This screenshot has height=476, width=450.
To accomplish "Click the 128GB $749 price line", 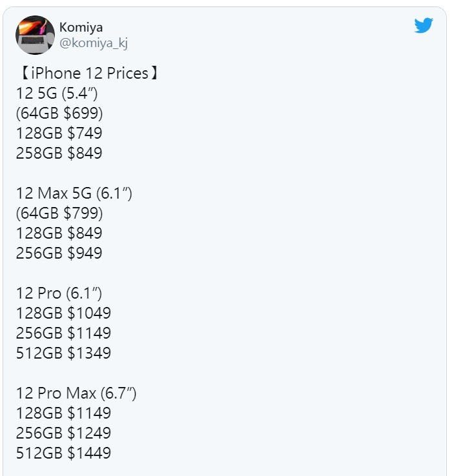I will coord(59,134).
